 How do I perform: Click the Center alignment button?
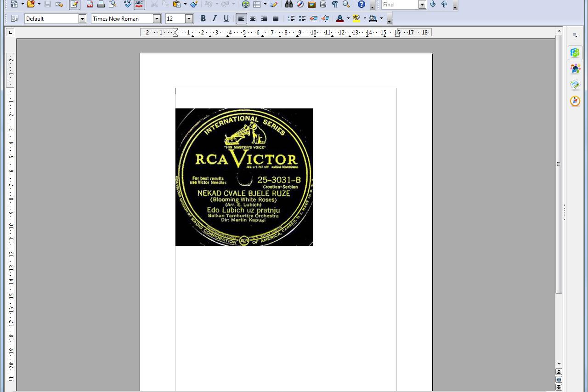[253, 19]
